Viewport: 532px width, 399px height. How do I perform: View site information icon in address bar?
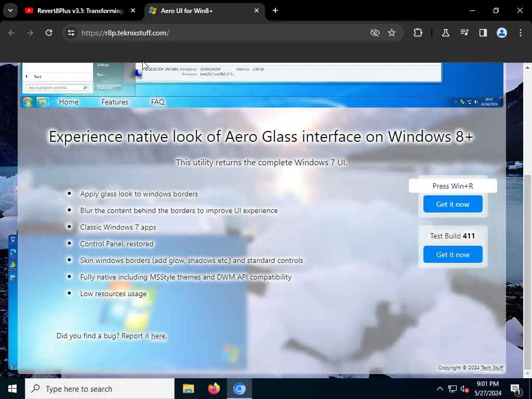pos(71,33)
